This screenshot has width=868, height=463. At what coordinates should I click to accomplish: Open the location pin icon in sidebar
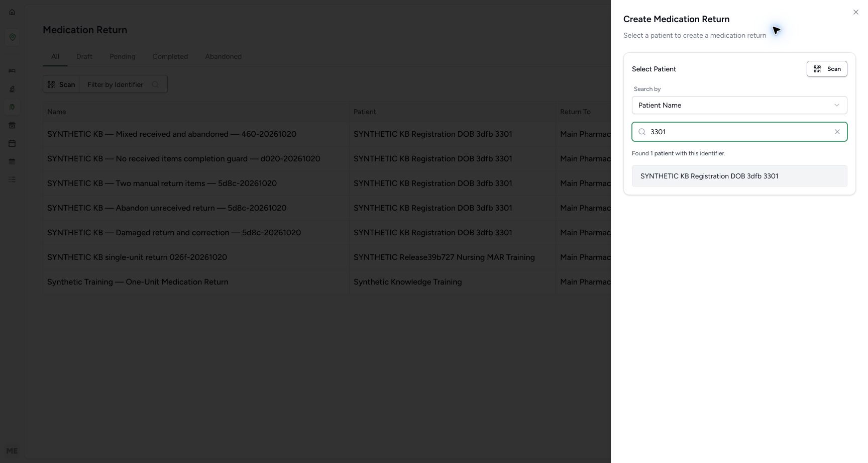coord(12,37)
